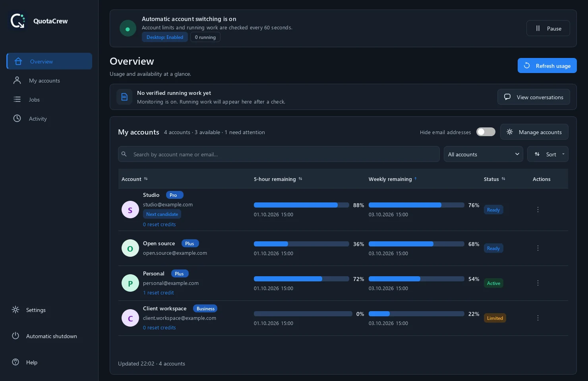Open the Activity page in sidebar
Screen dimensions: 588x381
tap(50, 119)
